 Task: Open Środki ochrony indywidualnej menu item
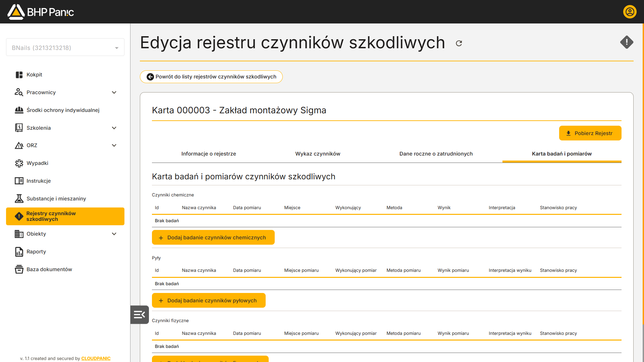(x=65, y=110)
